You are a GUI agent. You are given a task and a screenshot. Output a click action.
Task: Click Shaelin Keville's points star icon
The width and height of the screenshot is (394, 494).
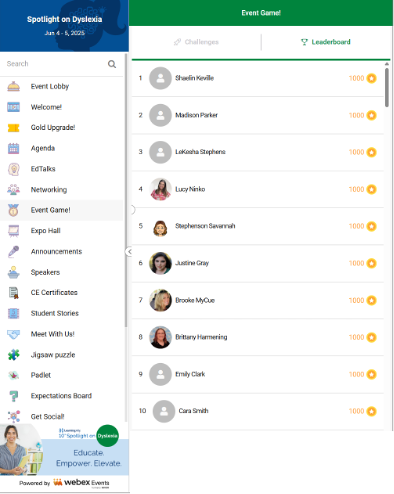(x=371, y=78)
